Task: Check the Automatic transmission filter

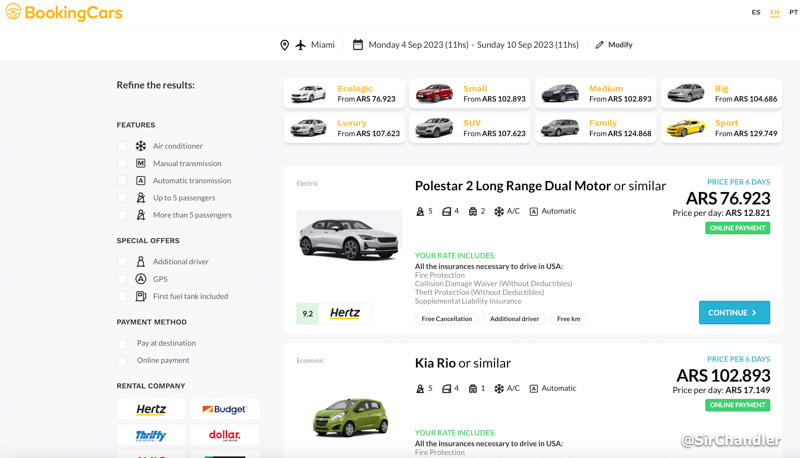Action: pos(123,181)
